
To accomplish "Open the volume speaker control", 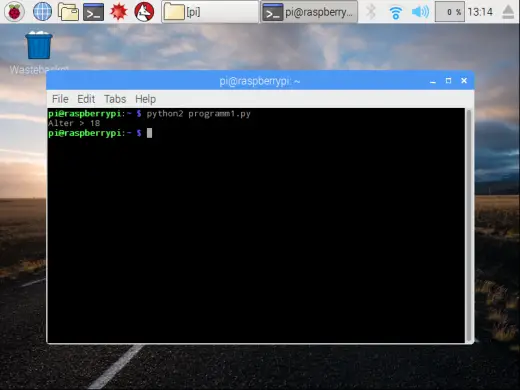I will pos(420,12).
